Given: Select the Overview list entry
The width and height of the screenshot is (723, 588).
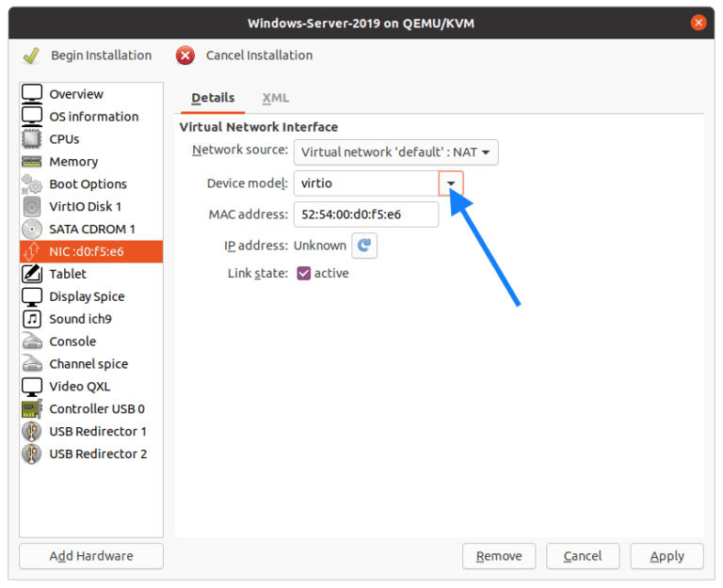Looking at the screenshot, I should (91, 94).
